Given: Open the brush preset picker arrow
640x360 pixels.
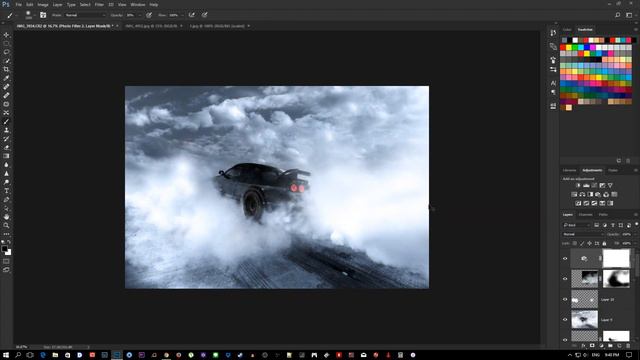Looking at the screenshot, I should (x=34, y=15).
